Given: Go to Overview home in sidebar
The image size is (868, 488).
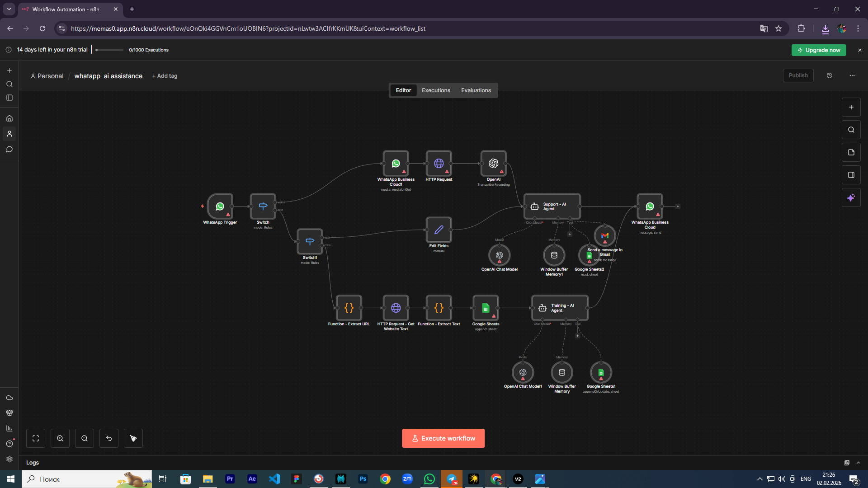Looking at the screenshot, I should [x=9, y=118].
